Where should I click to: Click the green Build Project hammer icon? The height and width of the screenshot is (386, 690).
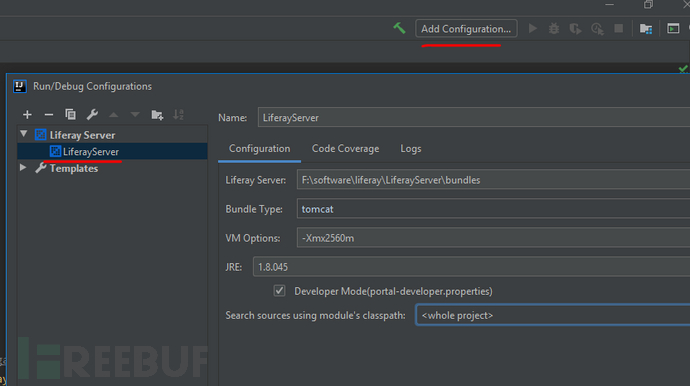point(399,29)
